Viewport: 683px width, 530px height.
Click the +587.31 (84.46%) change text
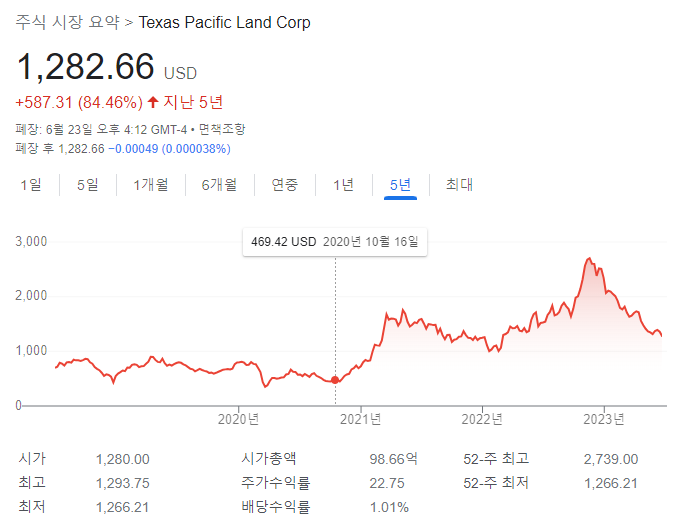tap(79, 102)
